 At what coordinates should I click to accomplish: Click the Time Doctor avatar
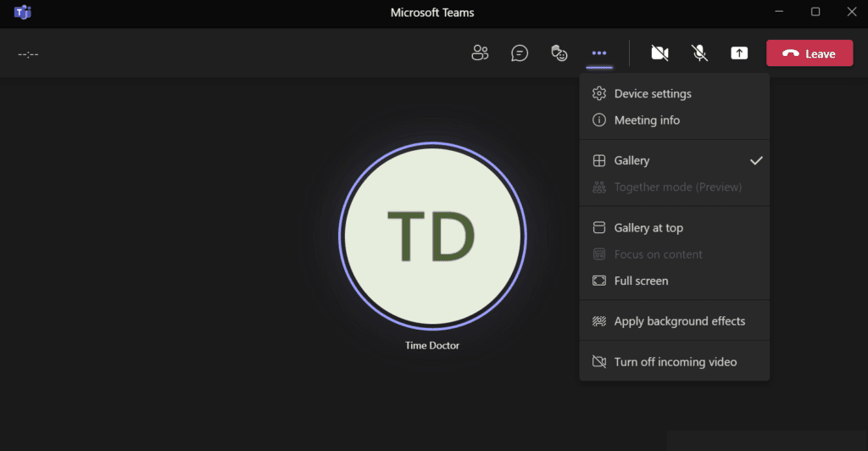point(432,236)
